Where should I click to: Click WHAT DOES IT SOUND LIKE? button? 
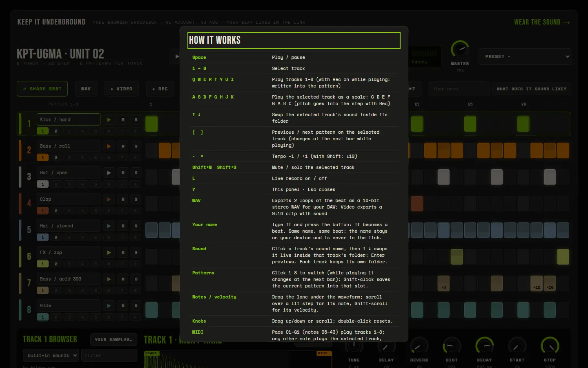tap(531, 89)
